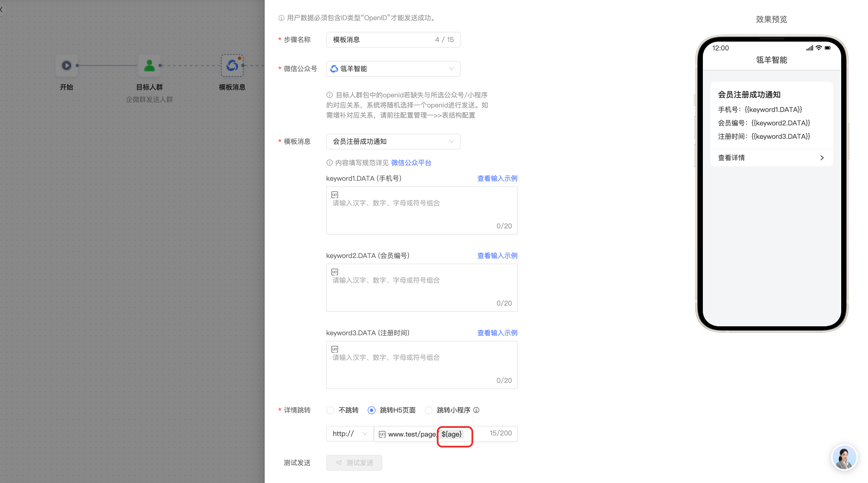Screen dimensions: 868x483
Task: Open the WeChat official account dropdown
Action: point(393,69)
